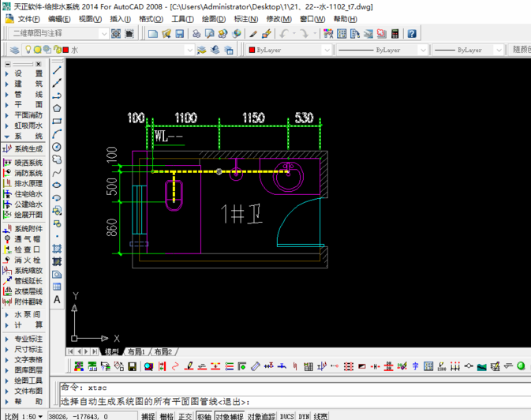Image resolution: width=531 pixels, height=420 pixels.
Task: Open the ByLayer color dropdown
Action: tap(289, 50)
